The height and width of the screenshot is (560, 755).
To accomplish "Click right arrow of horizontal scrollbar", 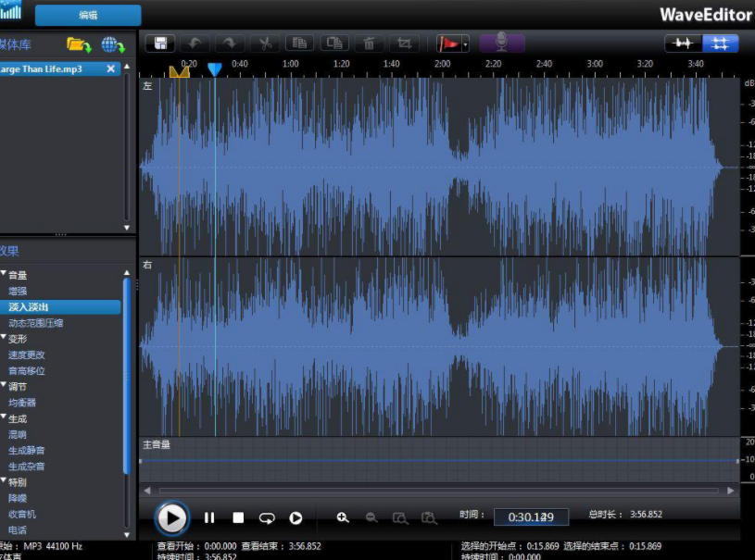I will (730, 491).
